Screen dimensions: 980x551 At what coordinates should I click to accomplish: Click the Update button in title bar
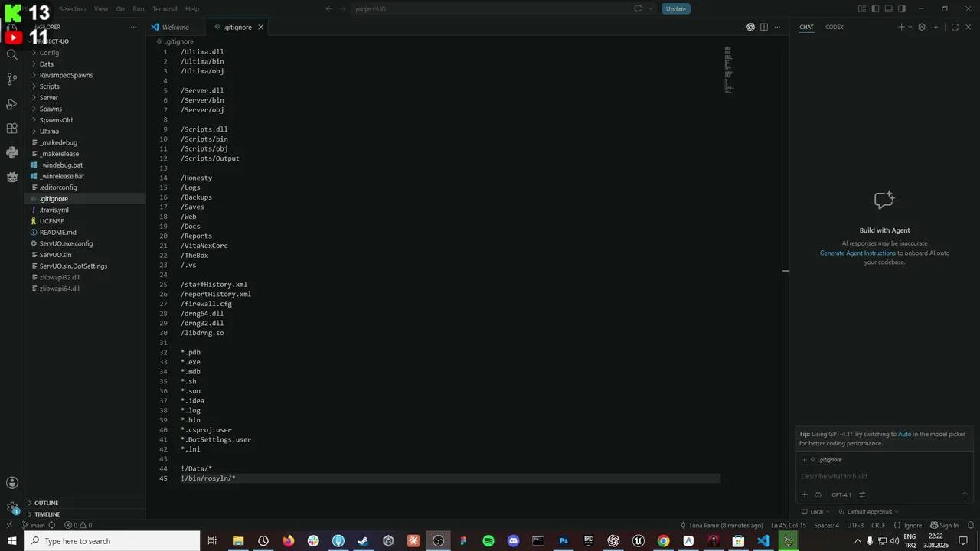coord(676,9)
